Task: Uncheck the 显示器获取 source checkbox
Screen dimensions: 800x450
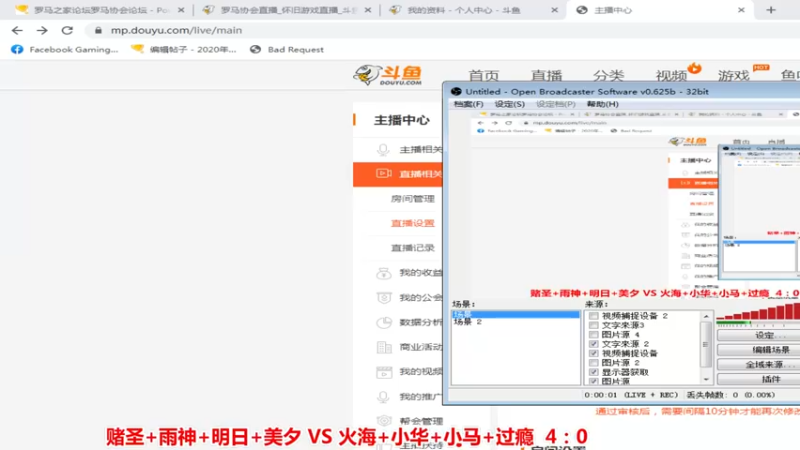Action: point(593,372)
